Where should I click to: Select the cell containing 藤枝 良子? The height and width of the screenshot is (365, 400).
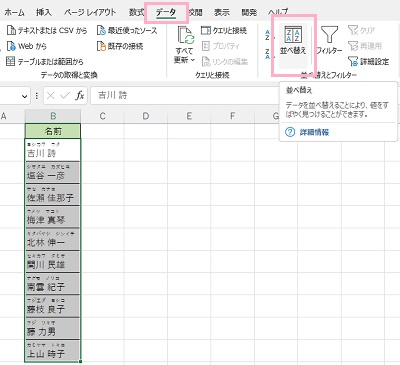(x=53, y=306)
